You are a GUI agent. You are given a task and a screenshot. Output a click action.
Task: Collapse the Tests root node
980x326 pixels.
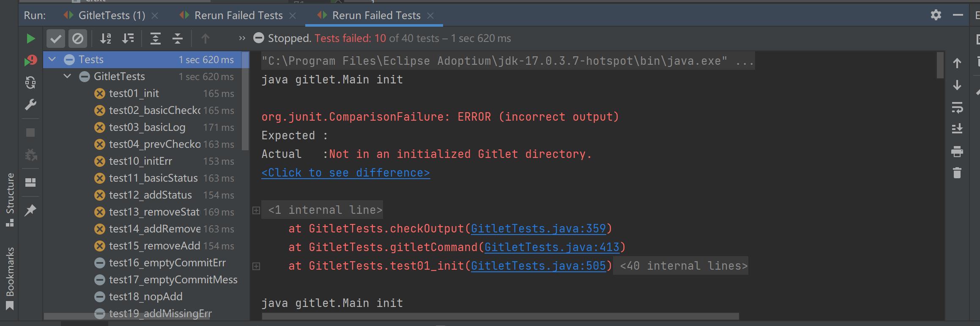[x=52, y=60]
